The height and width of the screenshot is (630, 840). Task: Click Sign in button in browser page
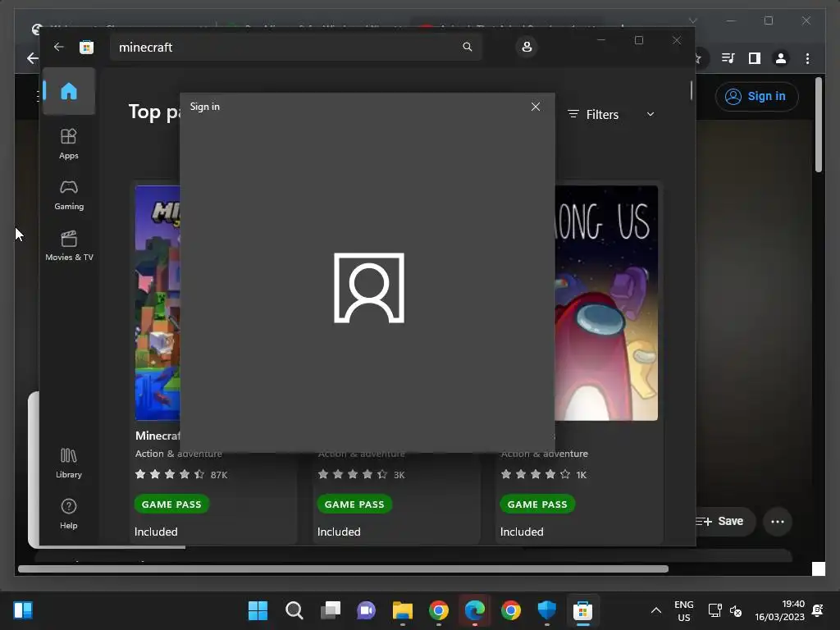(756, 97)
